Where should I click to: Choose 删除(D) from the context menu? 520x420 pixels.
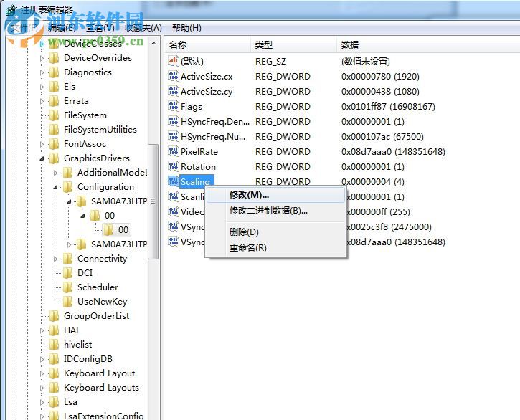[276, 232]
